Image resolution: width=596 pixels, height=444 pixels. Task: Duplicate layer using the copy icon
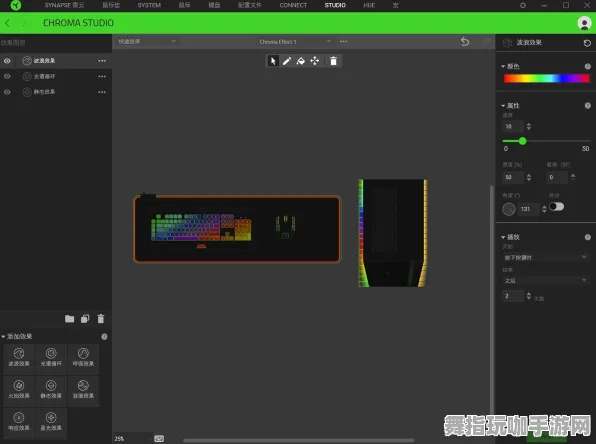[85, 319]
